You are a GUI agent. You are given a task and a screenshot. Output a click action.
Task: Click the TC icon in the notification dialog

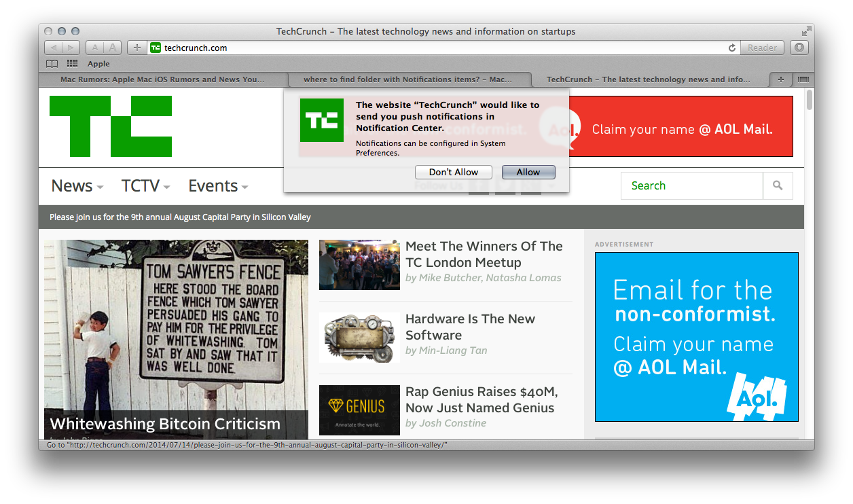322,120
